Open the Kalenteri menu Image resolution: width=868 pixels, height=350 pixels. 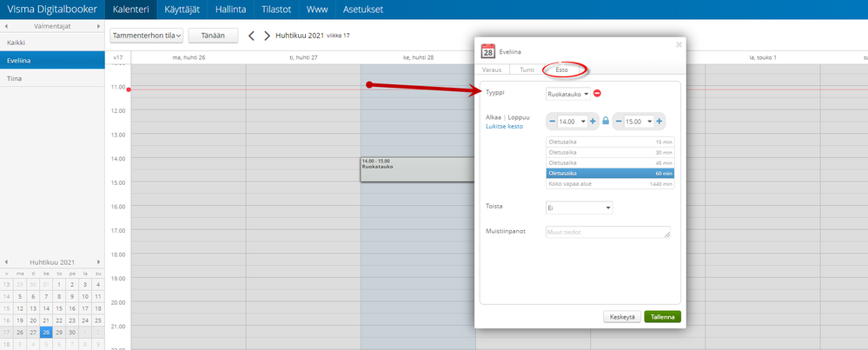130,10
